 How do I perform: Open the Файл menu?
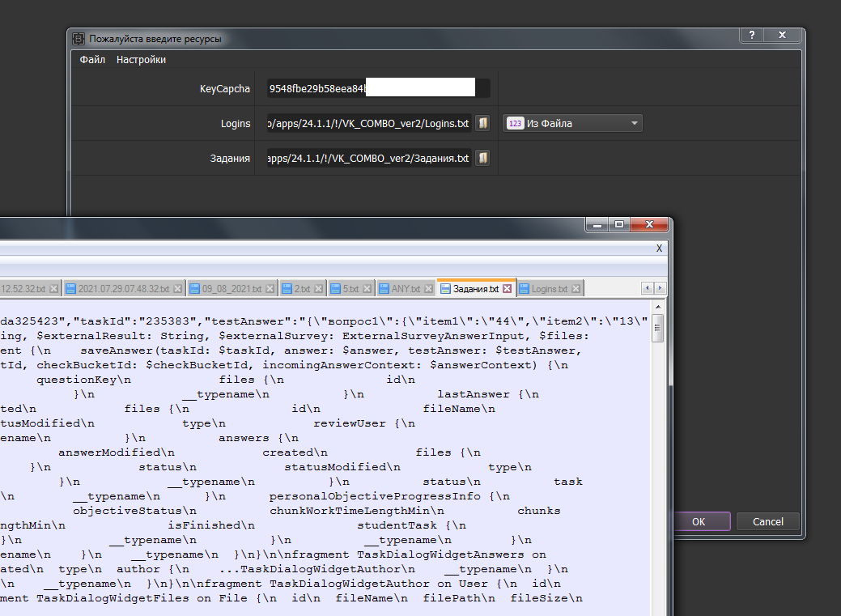point(92,60)
